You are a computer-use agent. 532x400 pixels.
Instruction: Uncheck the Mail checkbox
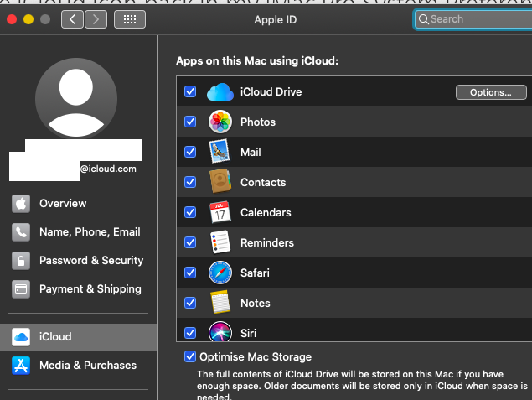(x=190, y=152)
